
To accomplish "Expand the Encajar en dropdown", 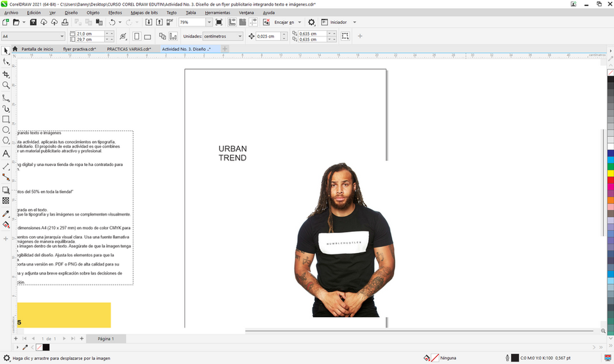I will pos(300,23).
